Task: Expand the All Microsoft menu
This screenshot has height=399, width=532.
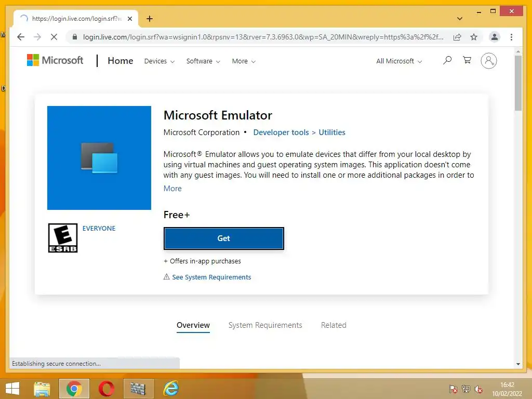Action: click(399, 61)
